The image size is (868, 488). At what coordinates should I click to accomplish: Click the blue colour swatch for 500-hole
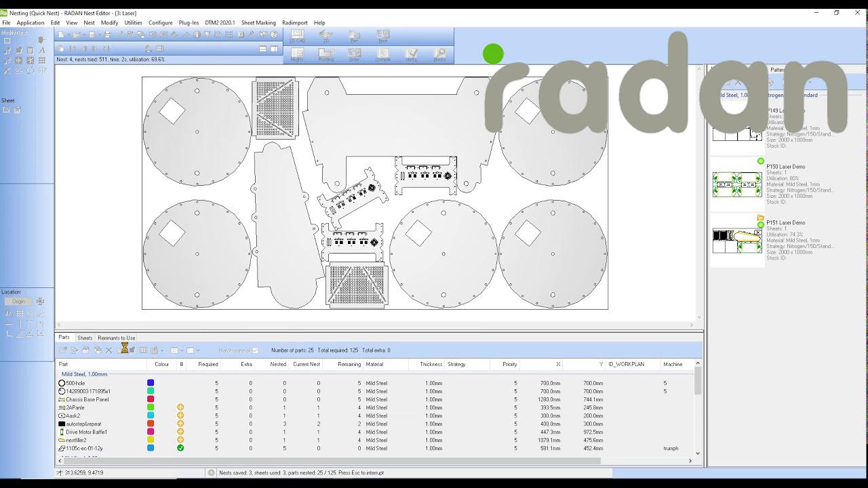[x=151, y=383]
